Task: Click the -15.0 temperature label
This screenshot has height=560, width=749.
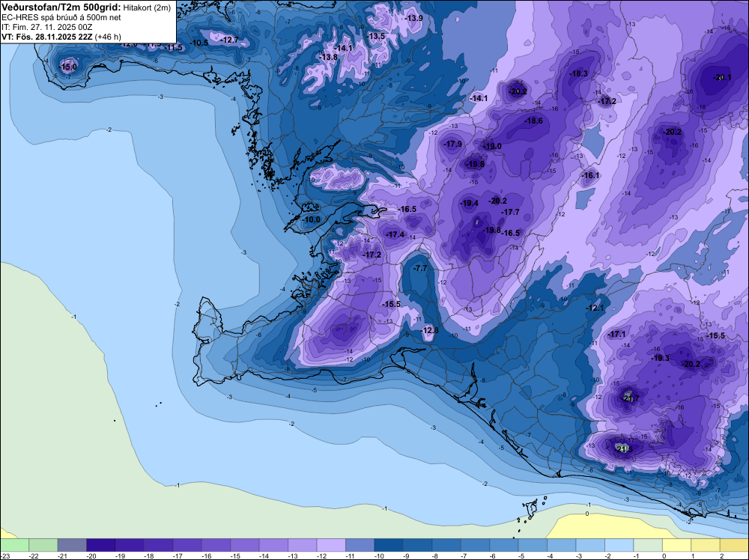Action: 68,67
